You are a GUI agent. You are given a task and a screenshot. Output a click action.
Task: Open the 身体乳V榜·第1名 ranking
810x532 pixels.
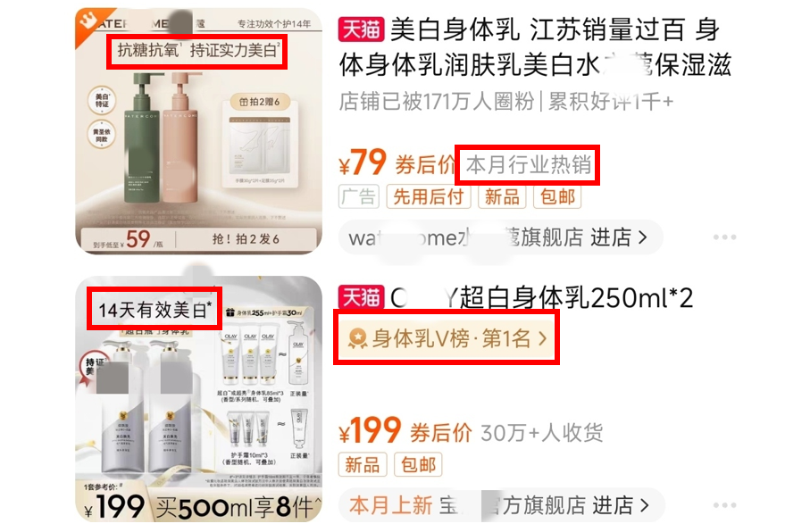coord(447,339)
